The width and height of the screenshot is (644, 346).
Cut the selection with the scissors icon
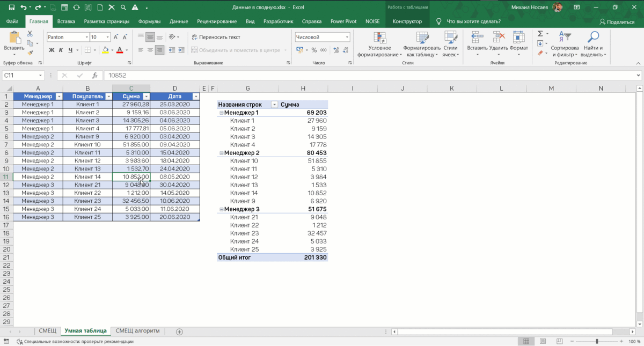30,34
